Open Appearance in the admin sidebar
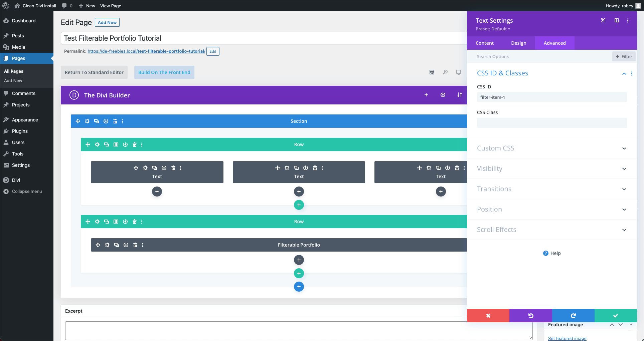 point(25,120)
